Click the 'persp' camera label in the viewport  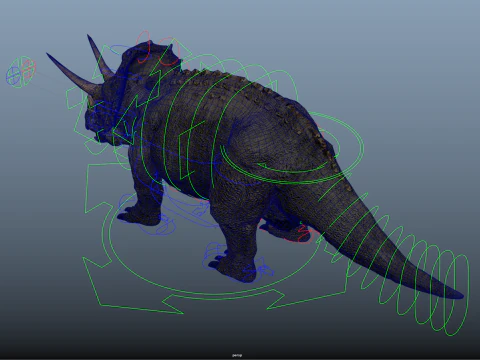point(237,355)
